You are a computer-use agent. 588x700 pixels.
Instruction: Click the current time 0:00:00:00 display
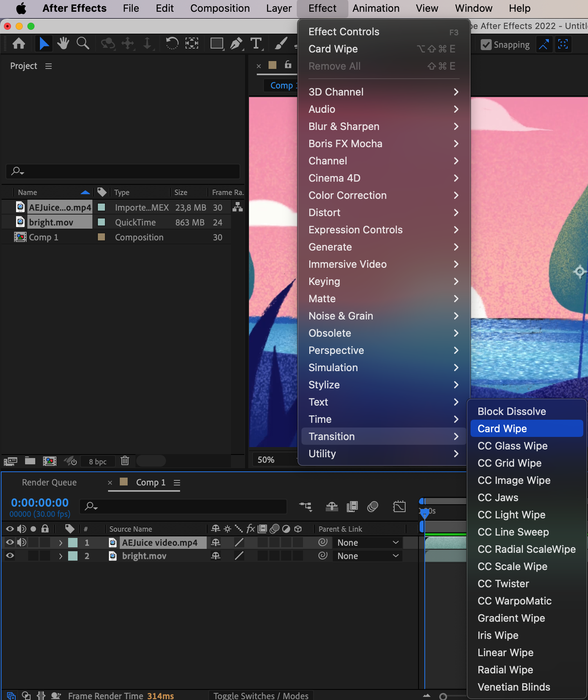point(40,502)
